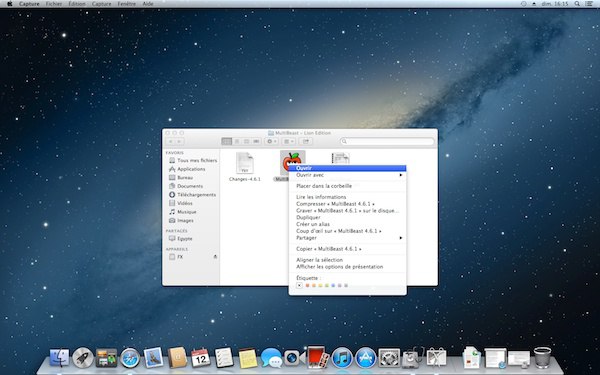Open Applications in Finder sidebar
Image resolution: width=600 pixels, height=375 pixels.
click(188, 169)
